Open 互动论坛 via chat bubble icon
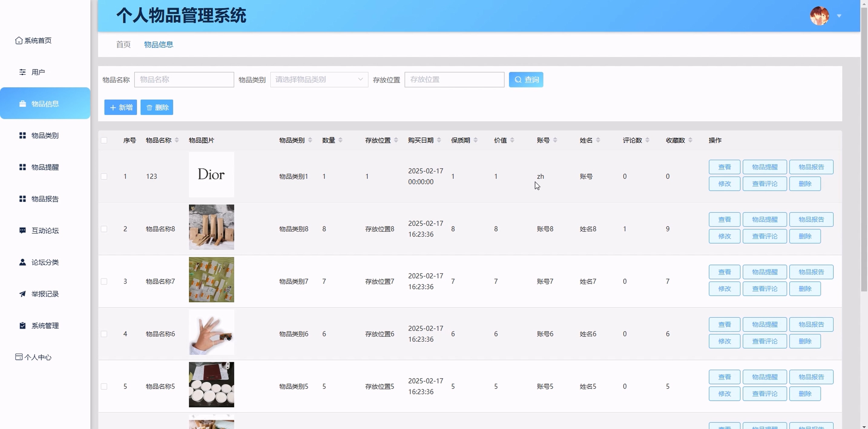Image resolution: width=868 pixels, height=429 pixels. tap(22, 231)
